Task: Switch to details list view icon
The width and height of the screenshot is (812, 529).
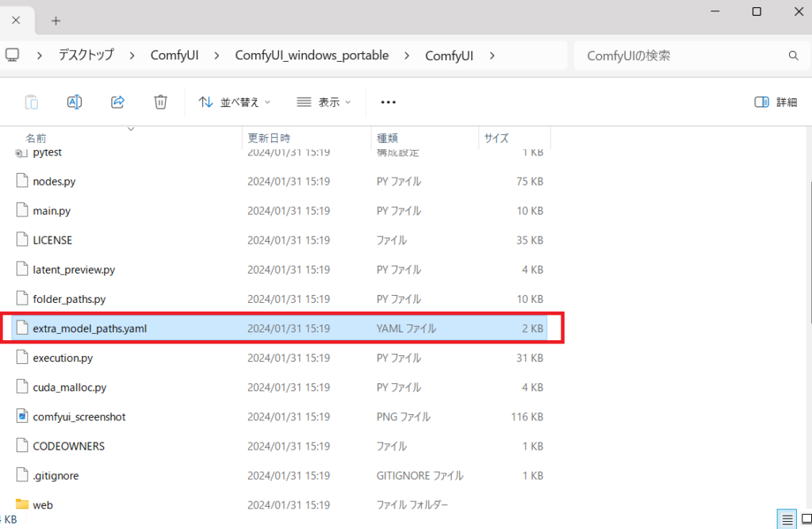Action: 787,519
